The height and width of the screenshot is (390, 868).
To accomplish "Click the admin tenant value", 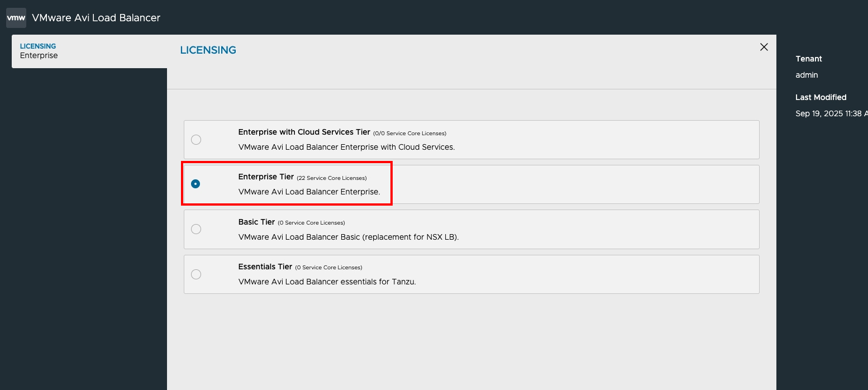I will 807,75.
